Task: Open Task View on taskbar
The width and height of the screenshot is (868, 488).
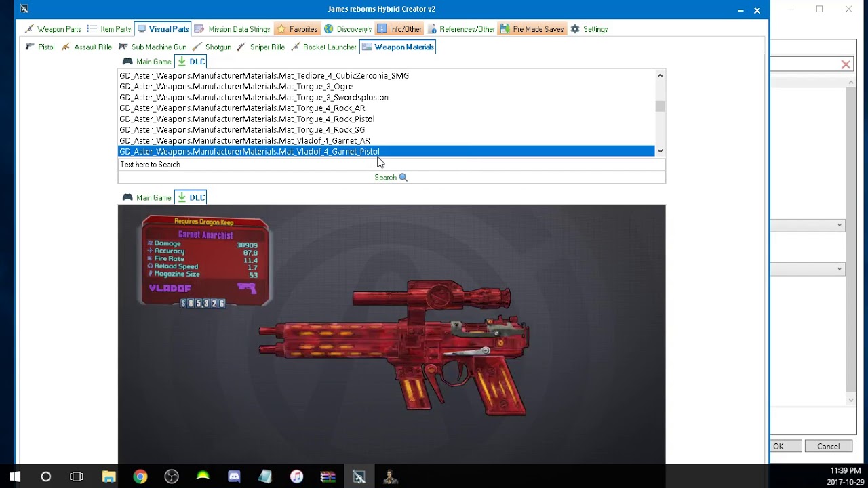Action: coord(77,476)
